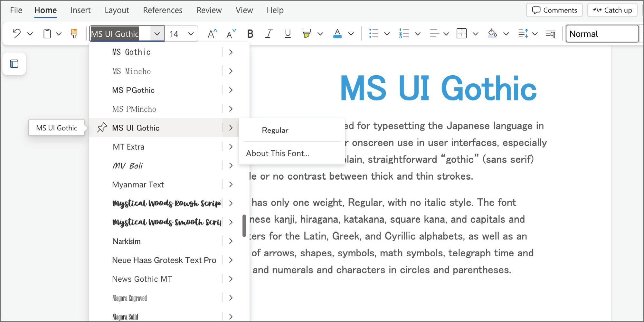The image size is (644, 322).
Task: Open bullet style options arrow
Action: (387, 33)
